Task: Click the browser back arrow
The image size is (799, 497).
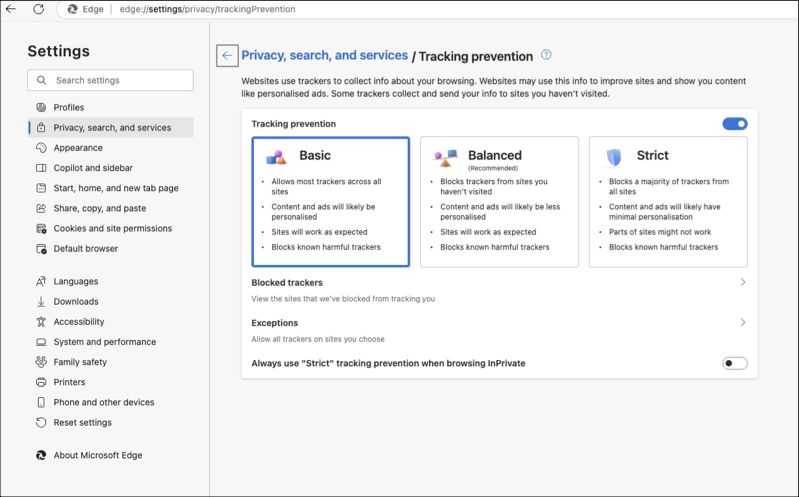Action: tap(11, 9)
